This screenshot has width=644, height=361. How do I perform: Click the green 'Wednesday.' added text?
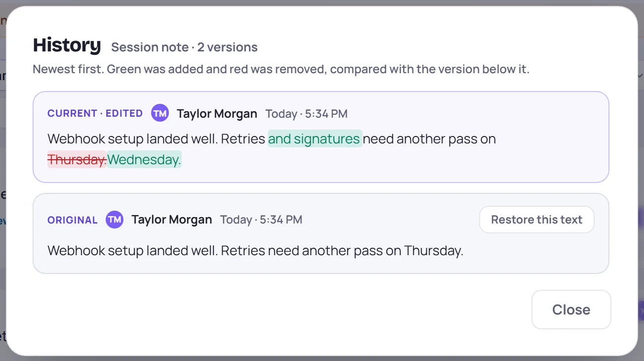click(144, 160)
